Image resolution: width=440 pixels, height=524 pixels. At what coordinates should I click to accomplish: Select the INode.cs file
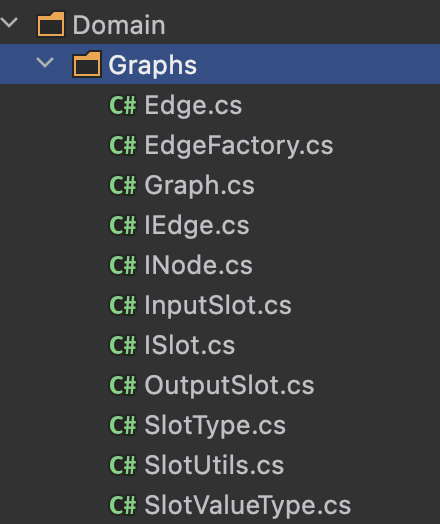pos(198,266)
